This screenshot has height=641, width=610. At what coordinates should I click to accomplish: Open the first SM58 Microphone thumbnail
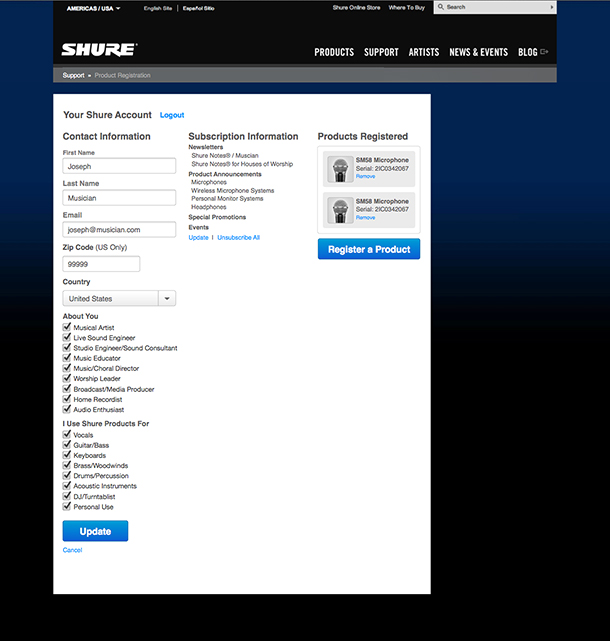[x=340, y=169]
